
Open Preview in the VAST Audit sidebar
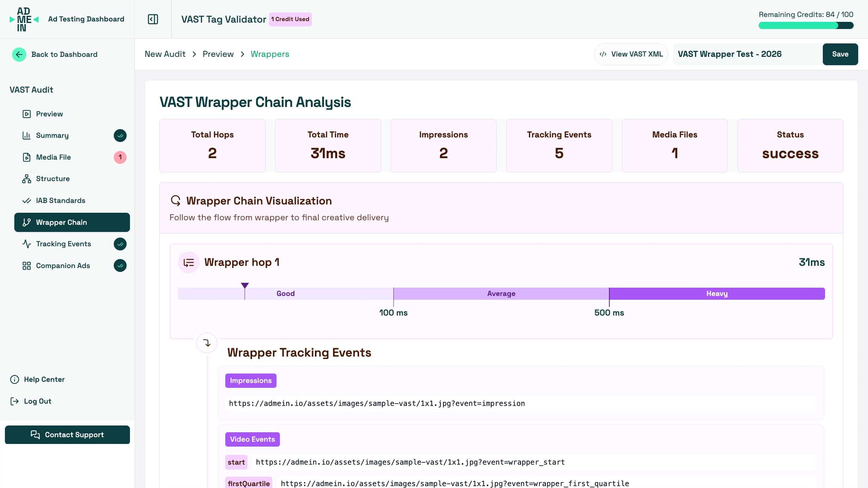[72, 114]
